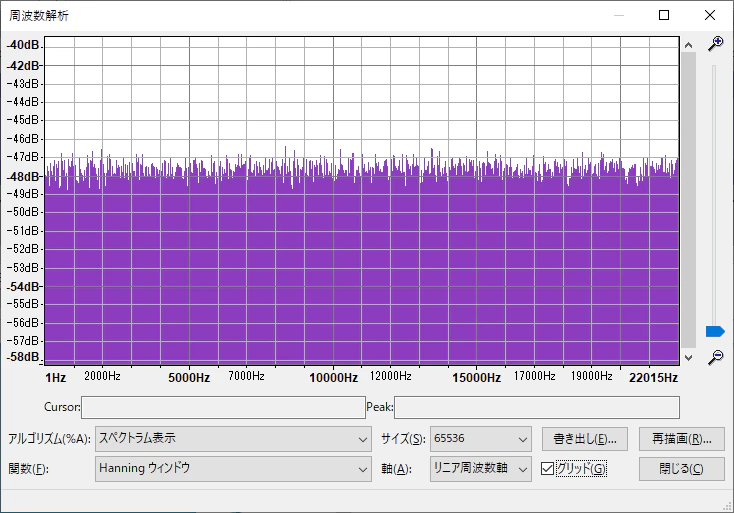Screen dimensions: 734x513
Task: Open the サイズ dropdown showing 65536
Action: click(481, 439)
